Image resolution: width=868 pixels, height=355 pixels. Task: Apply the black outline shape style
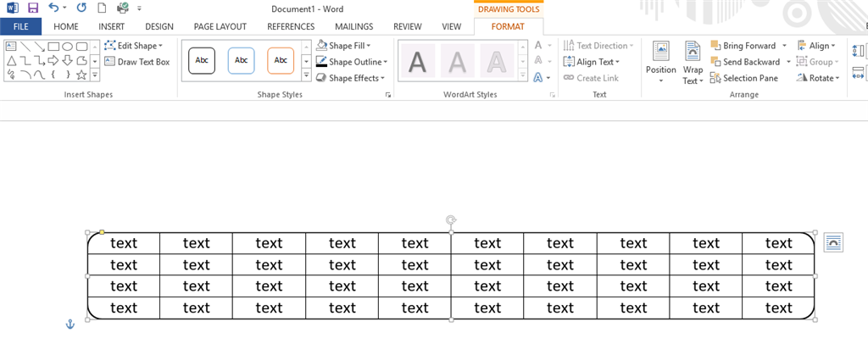click(202, 60)
